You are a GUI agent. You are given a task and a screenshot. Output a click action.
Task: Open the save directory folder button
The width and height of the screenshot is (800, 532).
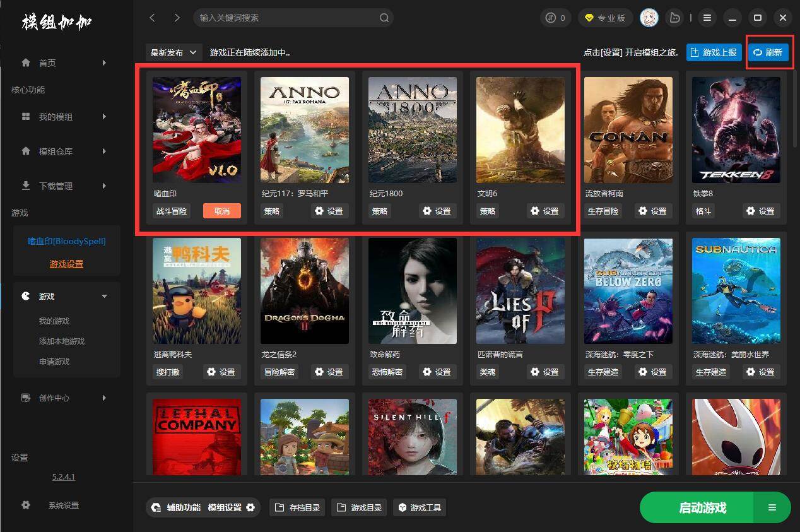pos(297,507)
